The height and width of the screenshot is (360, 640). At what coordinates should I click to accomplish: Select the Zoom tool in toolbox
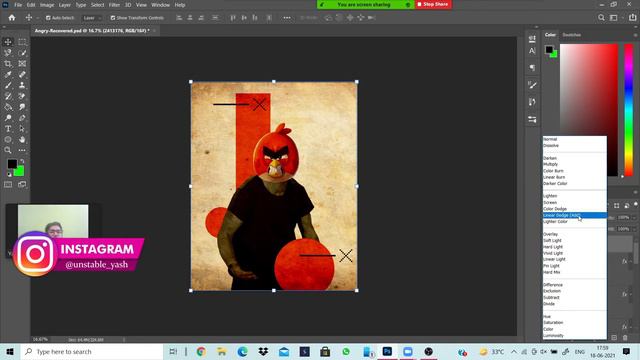point(8,150)
